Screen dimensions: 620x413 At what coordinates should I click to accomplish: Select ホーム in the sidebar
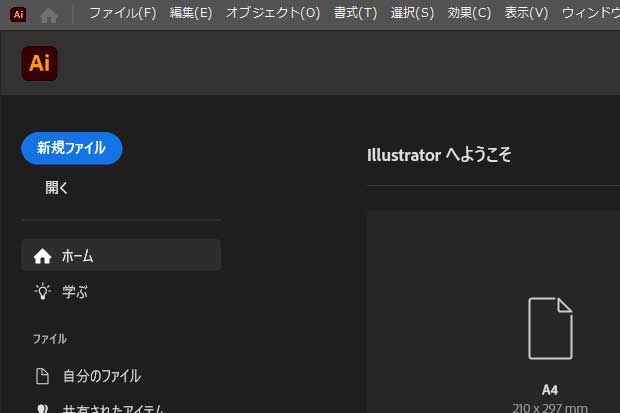pyautogui.click(x=121, y=255)
